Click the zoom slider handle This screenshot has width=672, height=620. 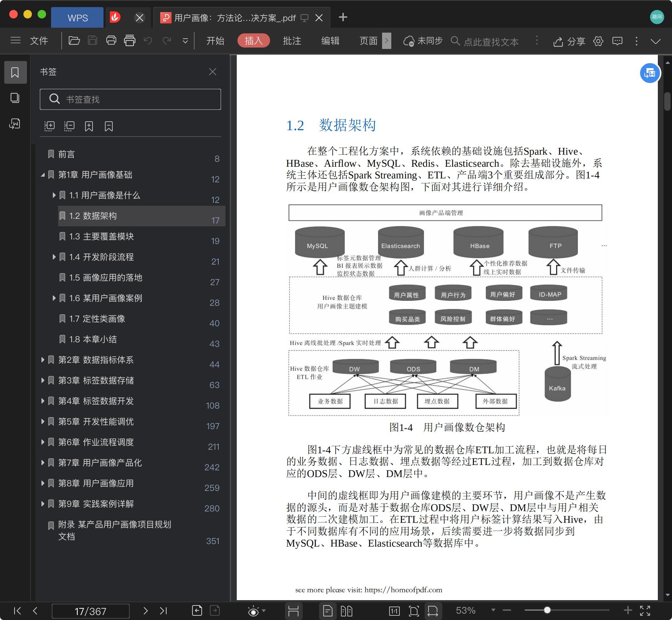(547, 610)
